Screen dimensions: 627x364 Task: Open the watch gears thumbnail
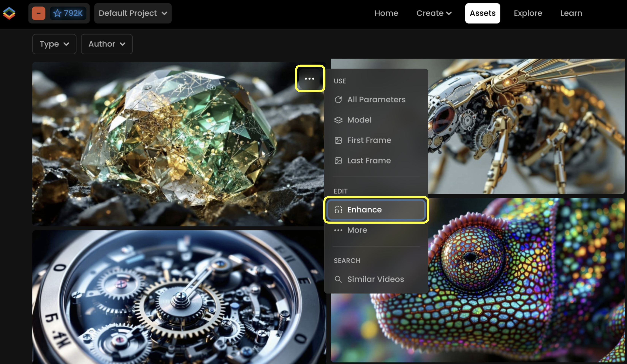click(x=179, y=297)
